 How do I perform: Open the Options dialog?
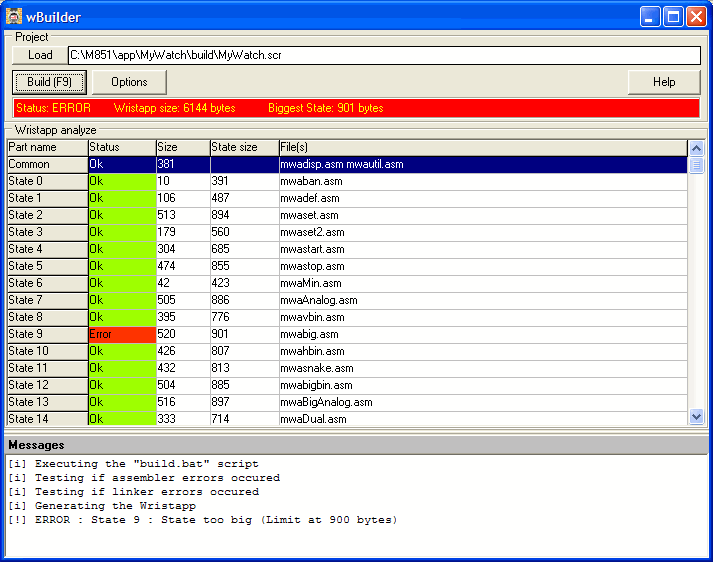pos(129,82)
